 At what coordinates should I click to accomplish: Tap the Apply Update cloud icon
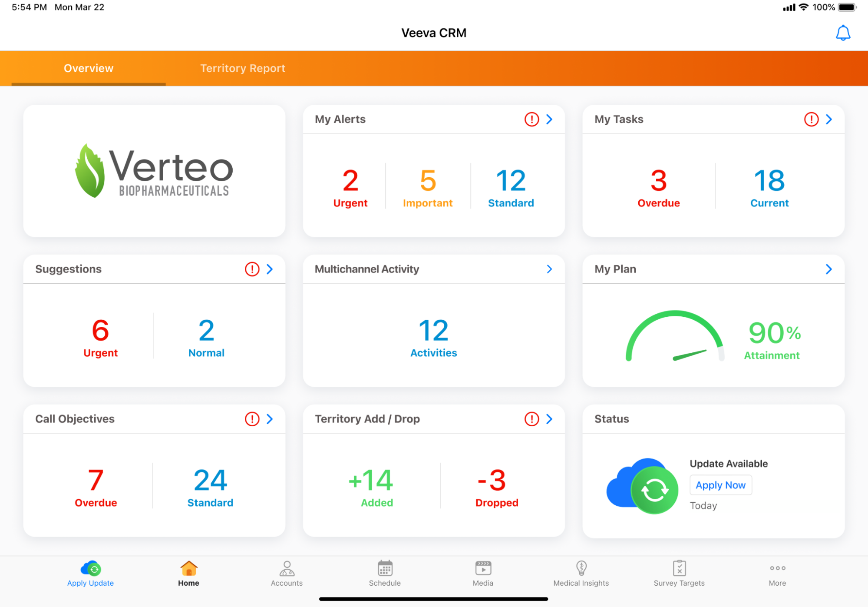click(x=90, y=568)
